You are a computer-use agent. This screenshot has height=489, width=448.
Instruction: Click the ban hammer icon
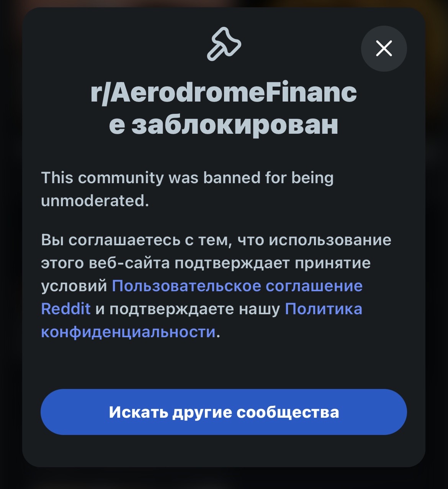click(224, 44)
